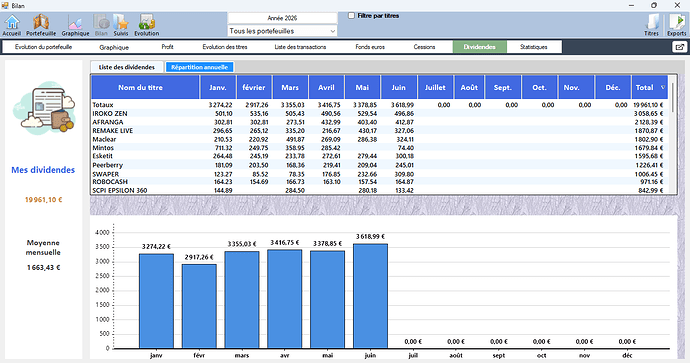Select the SWAPER row
This screenshot has height=363, width=690.
point(380,174)
